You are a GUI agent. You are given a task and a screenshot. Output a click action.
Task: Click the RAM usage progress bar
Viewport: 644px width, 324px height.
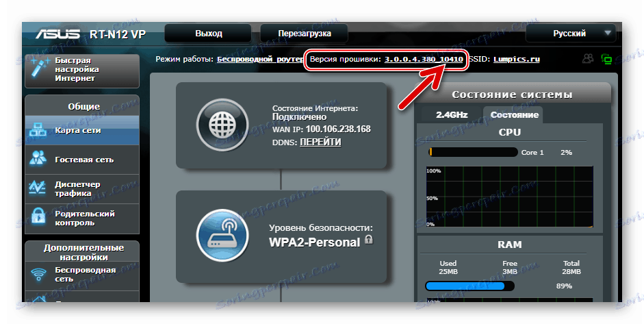pyautogui.click(x=469, y=286)
